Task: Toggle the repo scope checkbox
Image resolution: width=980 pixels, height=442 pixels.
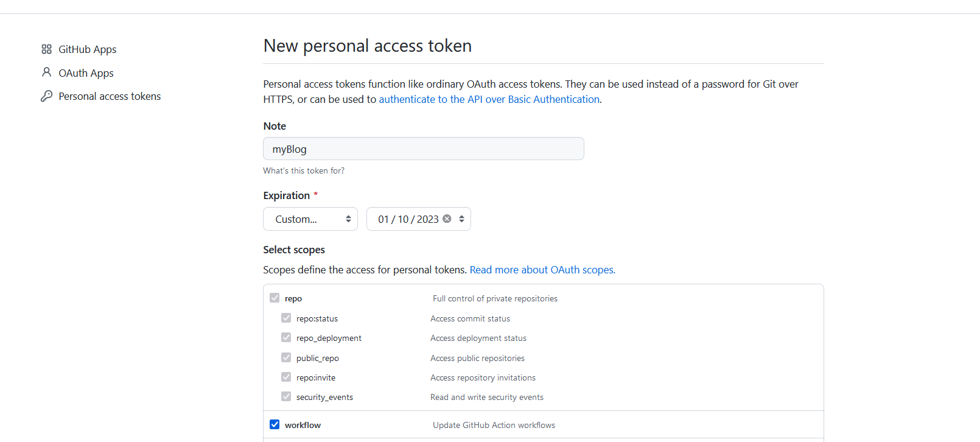Action: pos(275,298)
